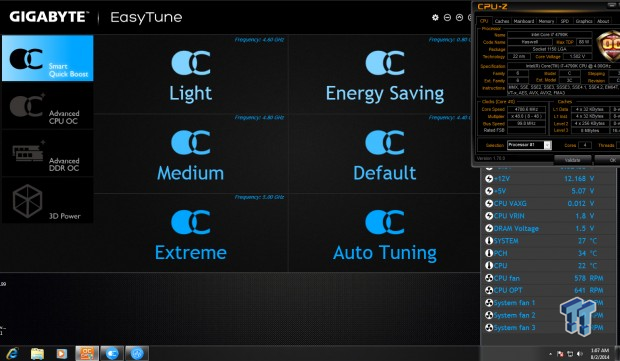Click the CPU fan RPM monitor row

(x=544, y=278)
